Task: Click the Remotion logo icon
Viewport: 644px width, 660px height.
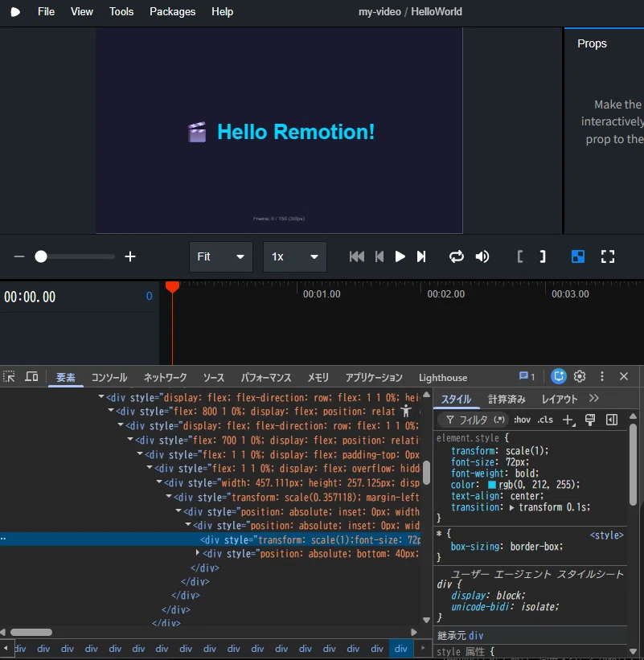Action: point(15,12)
